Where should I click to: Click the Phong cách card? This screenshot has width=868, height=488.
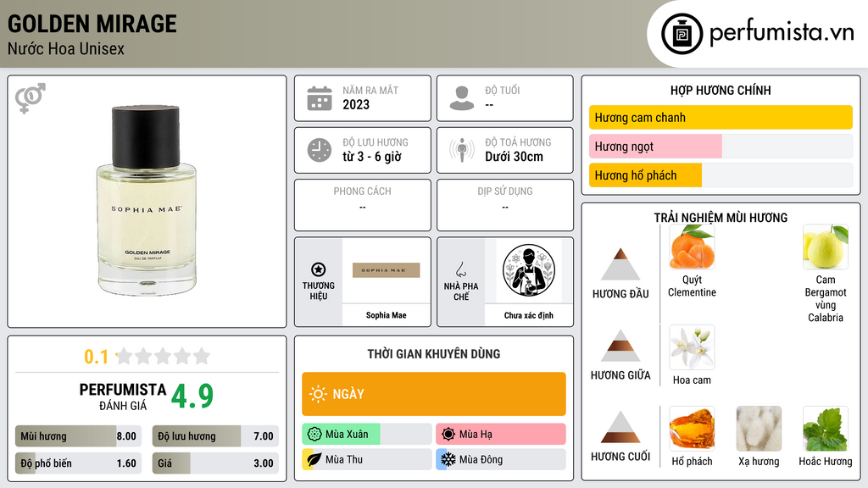point(363,205)
